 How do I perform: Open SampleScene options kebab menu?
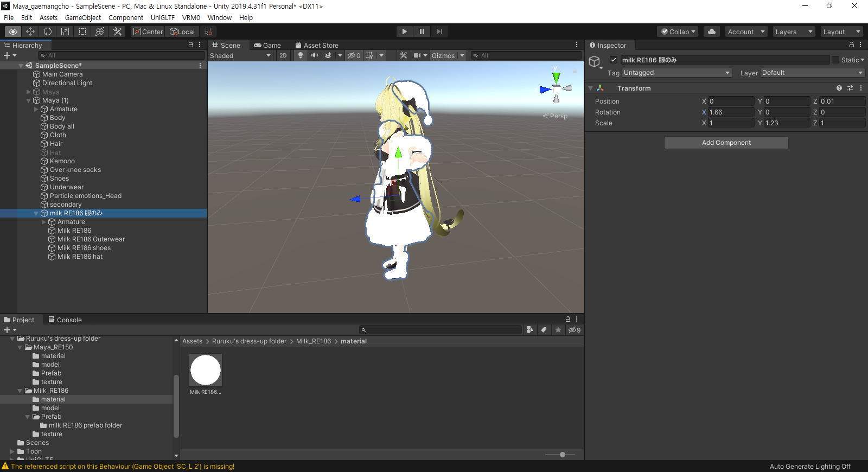[200, 66]
